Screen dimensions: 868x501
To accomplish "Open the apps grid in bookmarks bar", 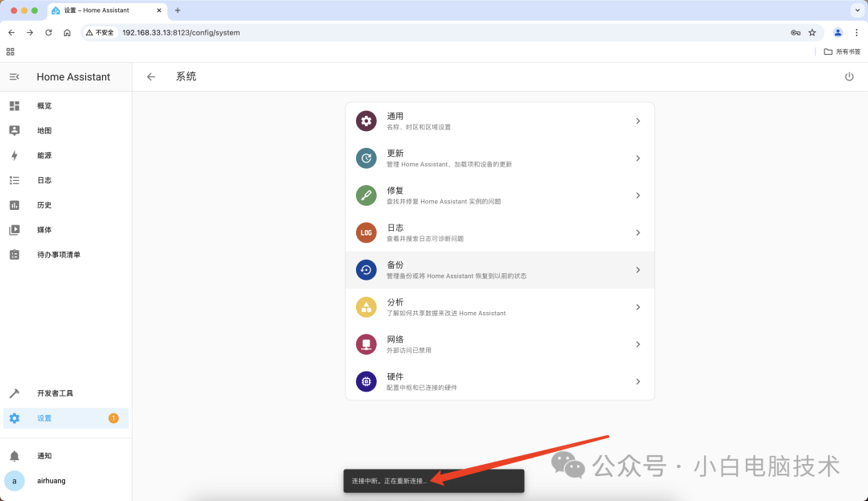I will click(x=10, y=52).
